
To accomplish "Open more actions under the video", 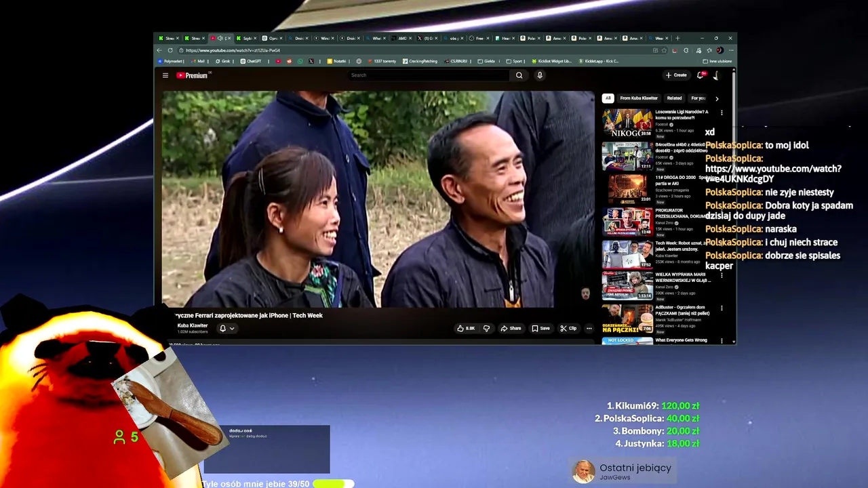I will tap(589, 328).
